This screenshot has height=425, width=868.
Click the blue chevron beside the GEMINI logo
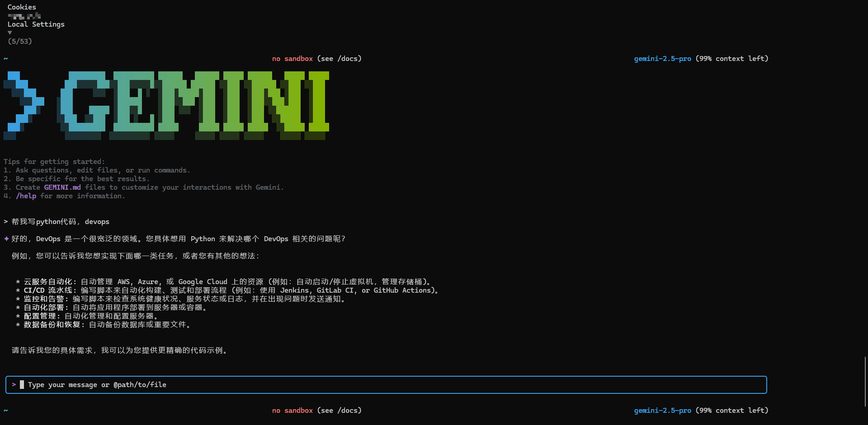click(x=24, y=105)
